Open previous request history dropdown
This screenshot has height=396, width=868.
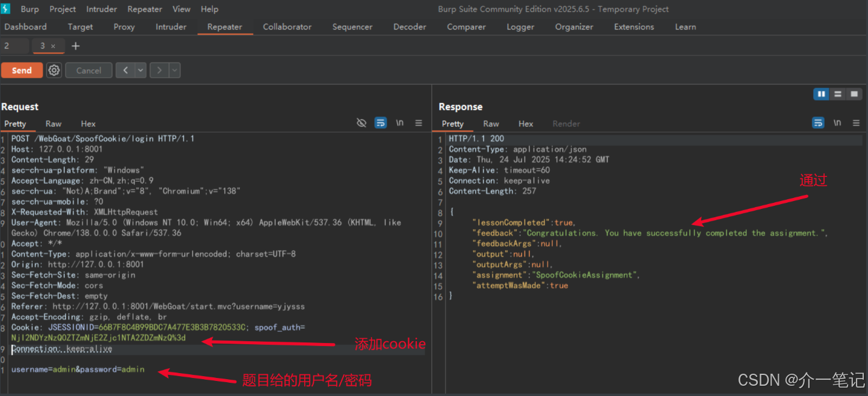tap(140, 70)
